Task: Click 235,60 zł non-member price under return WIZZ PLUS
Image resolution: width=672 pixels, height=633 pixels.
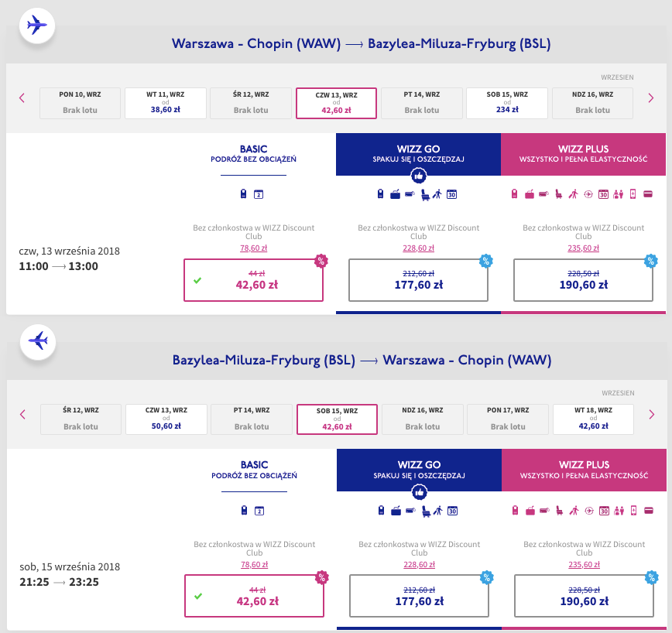Action: point(583,564)
